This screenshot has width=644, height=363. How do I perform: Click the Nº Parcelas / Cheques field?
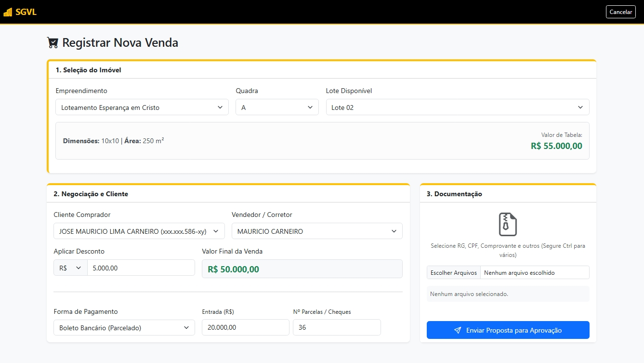(x=336, y=327)
